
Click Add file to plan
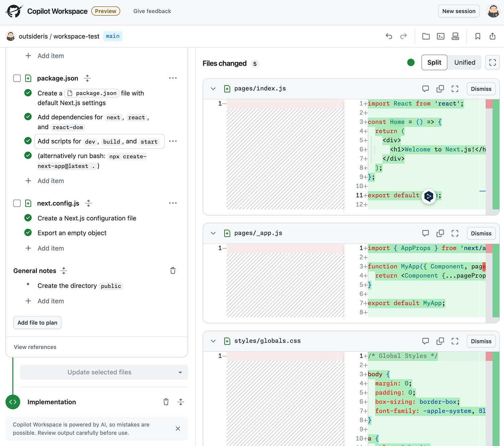click(x=37, y=323)
